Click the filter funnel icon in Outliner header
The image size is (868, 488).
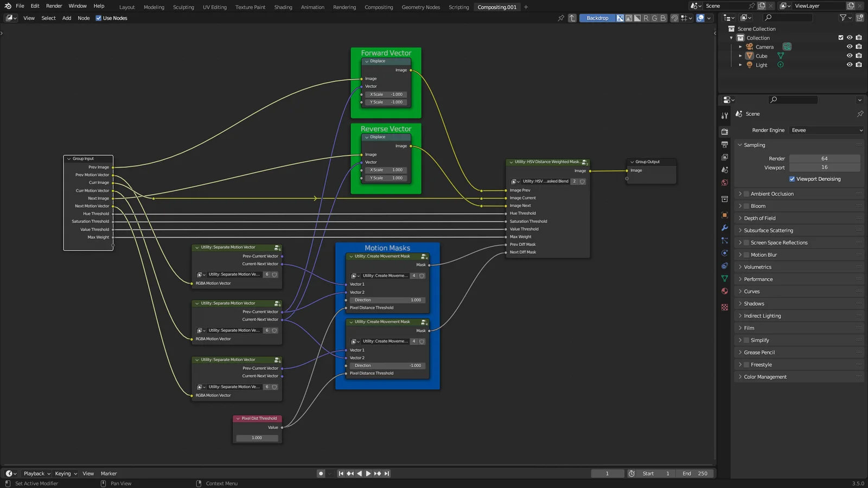click(x=843, y=17)
